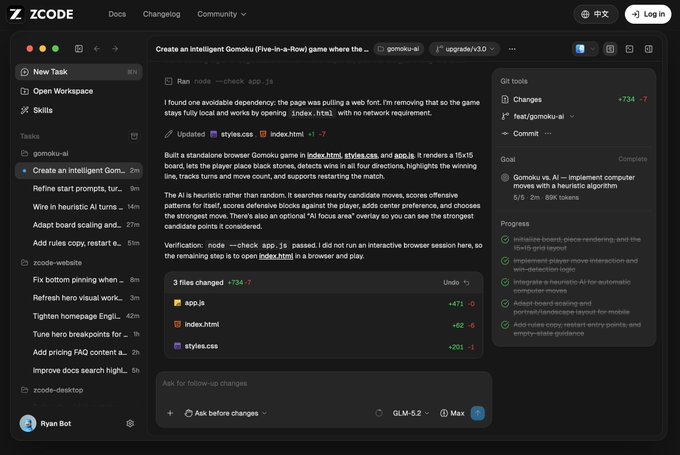Open the GLM-5.2 model dropdown
The width and height of the screenshot is (680, 455).
click(x=411, y=413)
